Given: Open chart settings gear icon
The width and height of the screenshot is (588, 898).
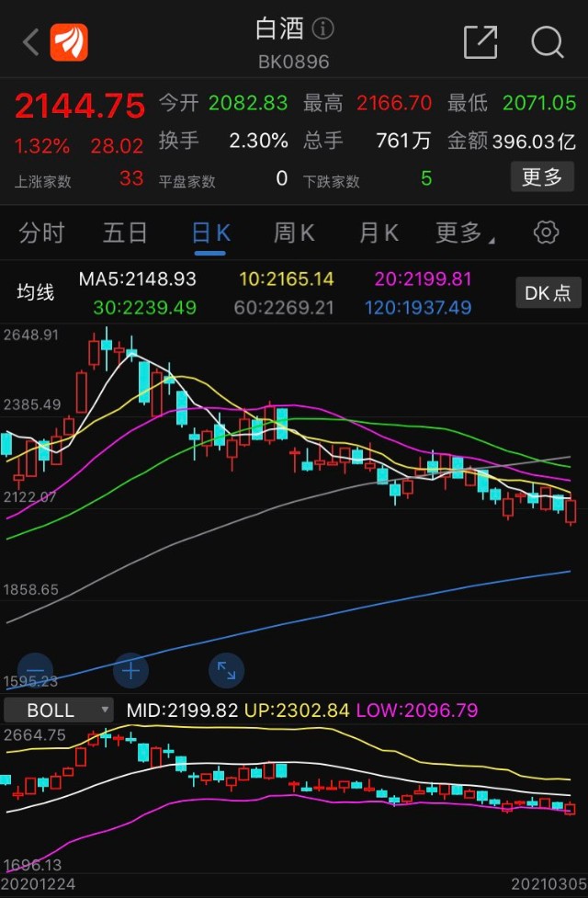Looking at the screenshot, I should click(x=546, y=233).
